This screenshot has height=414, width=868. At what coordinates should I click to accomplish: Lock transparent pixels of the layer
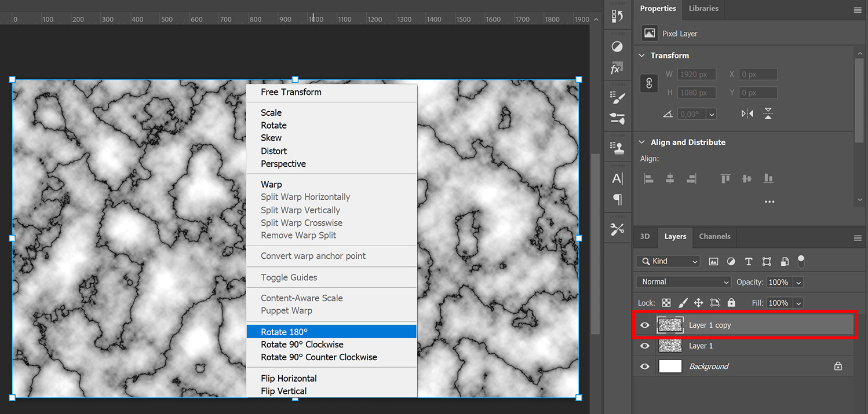666,302
